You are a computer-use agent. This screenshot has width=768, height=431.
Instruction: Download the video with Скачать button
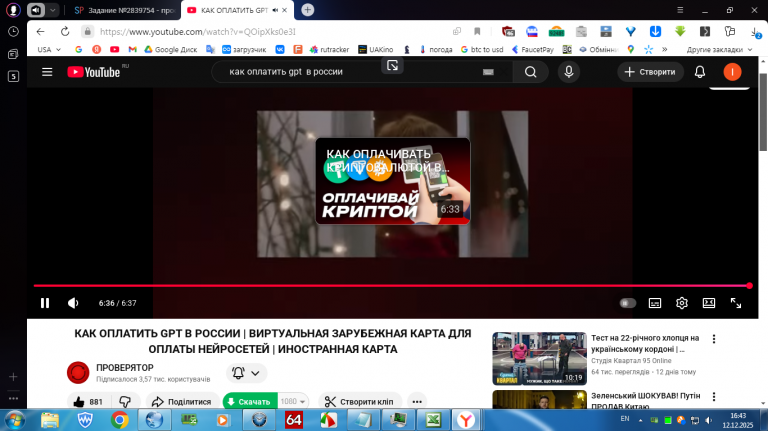click(250, 402)
